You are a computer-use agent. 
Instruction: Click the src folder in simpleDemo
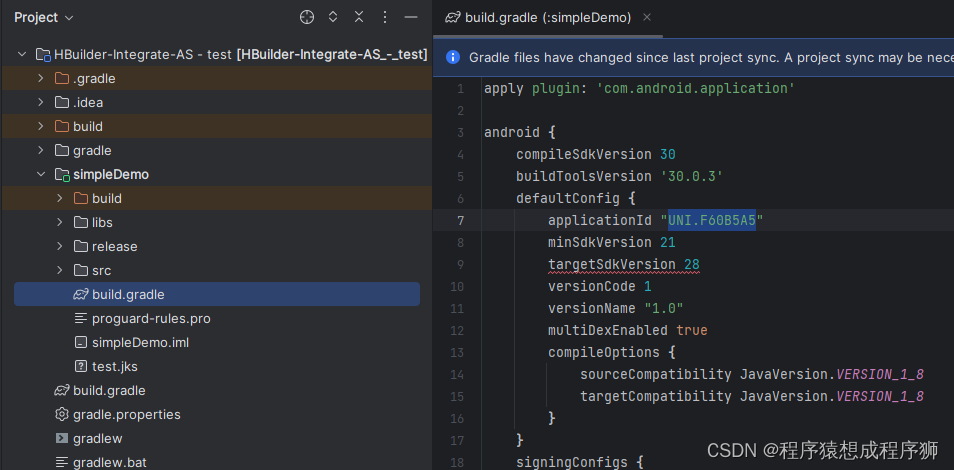[101, 270]
